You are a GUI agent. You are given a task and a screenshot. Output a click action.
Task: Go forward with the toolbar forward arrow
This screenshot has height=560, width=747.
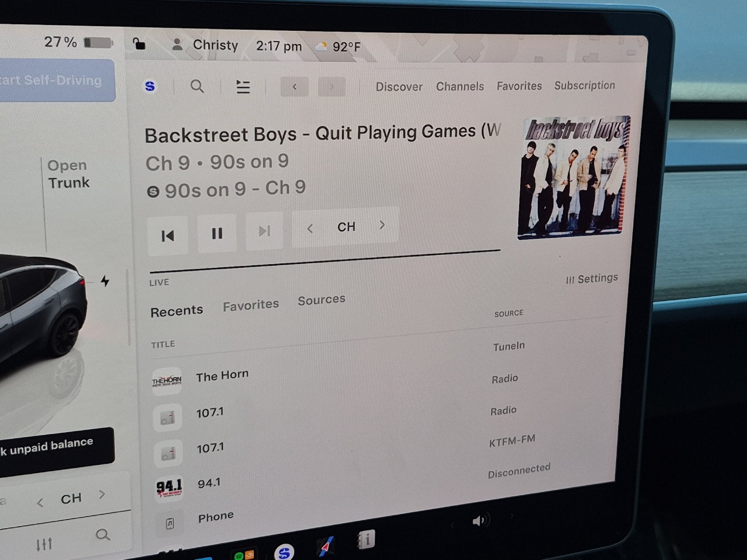331,86
